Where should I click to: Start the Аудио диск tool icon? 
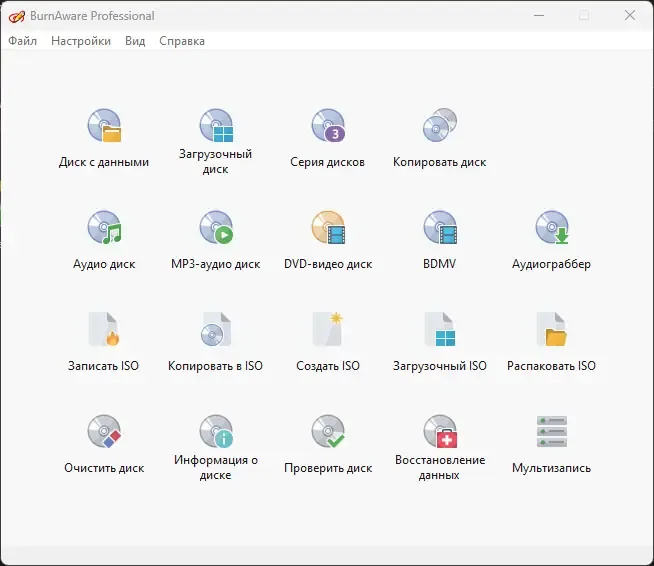[x=104, y=227]
